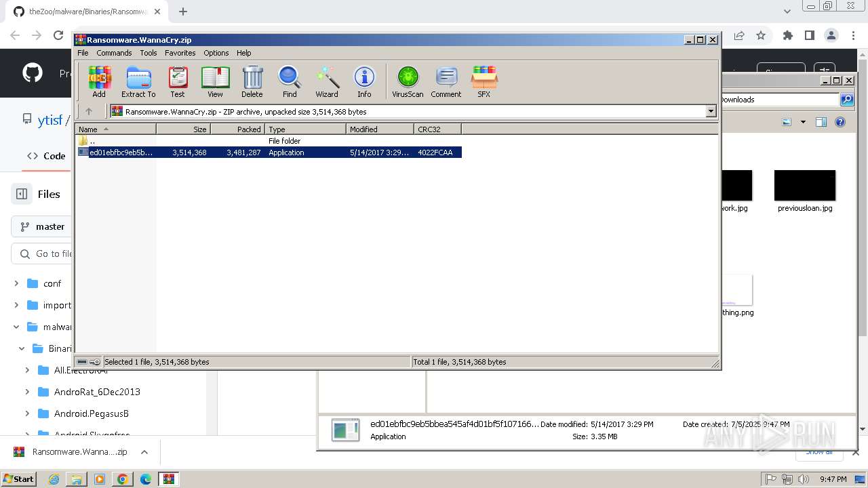Open Extract To in WinRAR toolbar

tap(138, 82)
